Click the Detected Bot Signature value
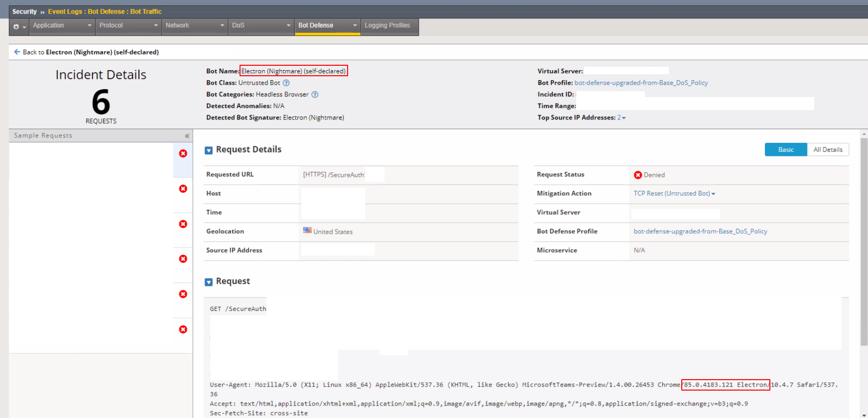Viewport: 868px width, 418px height. point(313,118)
